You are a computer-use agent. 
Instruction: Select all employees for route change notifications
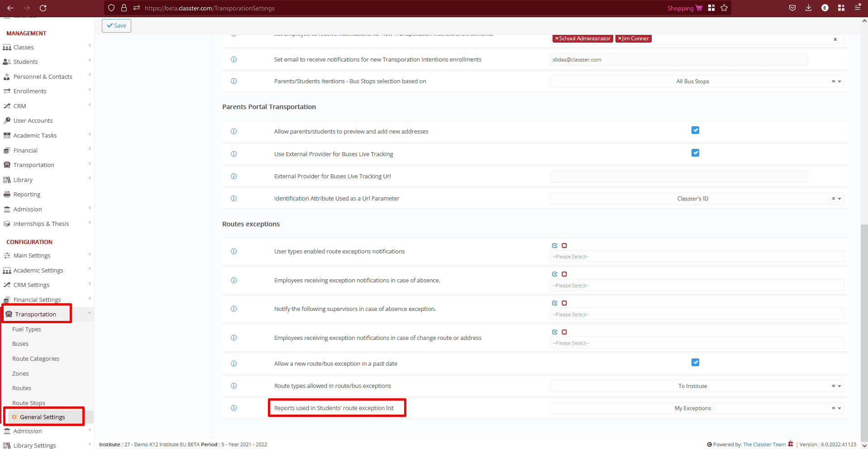tap(555, 332)
